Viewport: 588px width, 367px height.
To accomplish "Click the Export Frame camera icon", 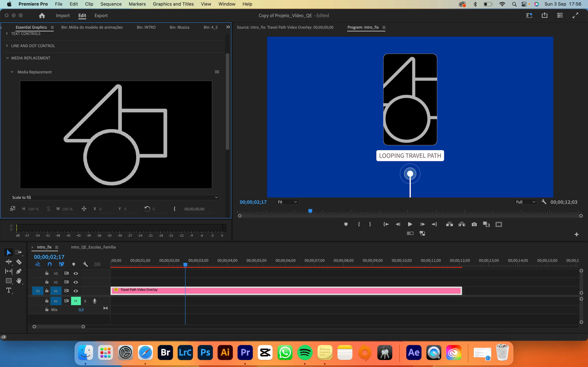I will 474,224.
